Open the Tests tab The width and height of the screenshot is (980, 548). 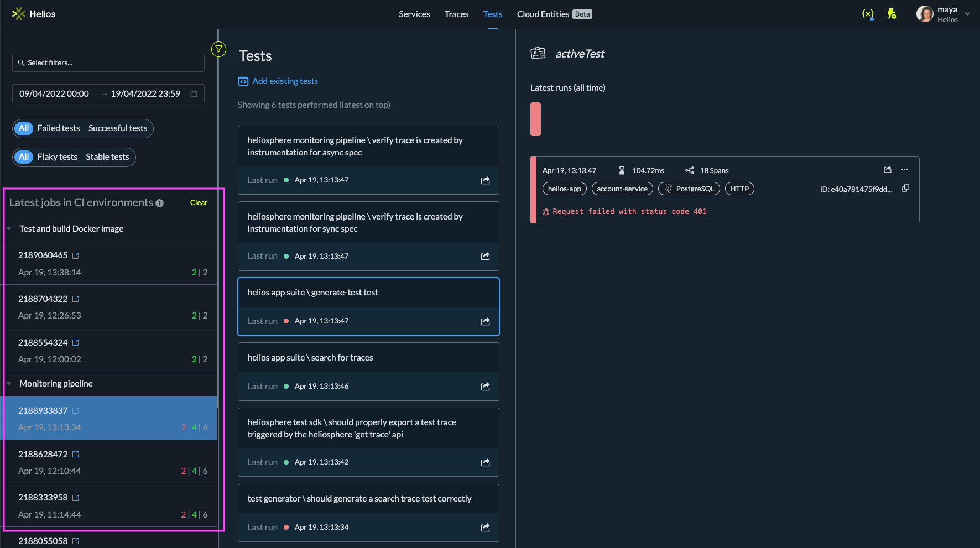click(493, 14)
